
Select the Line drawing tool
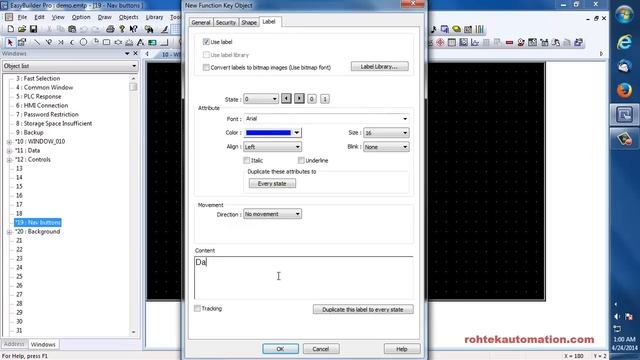(36, 42)
